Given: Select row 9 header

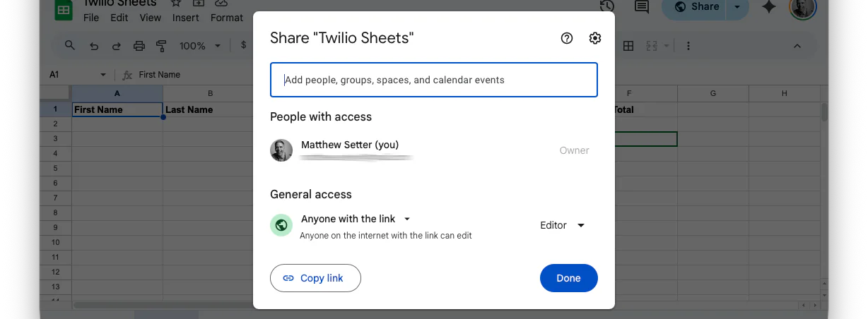Looking at the screenshot, I should pyautogui.click(x=55, y=227).
